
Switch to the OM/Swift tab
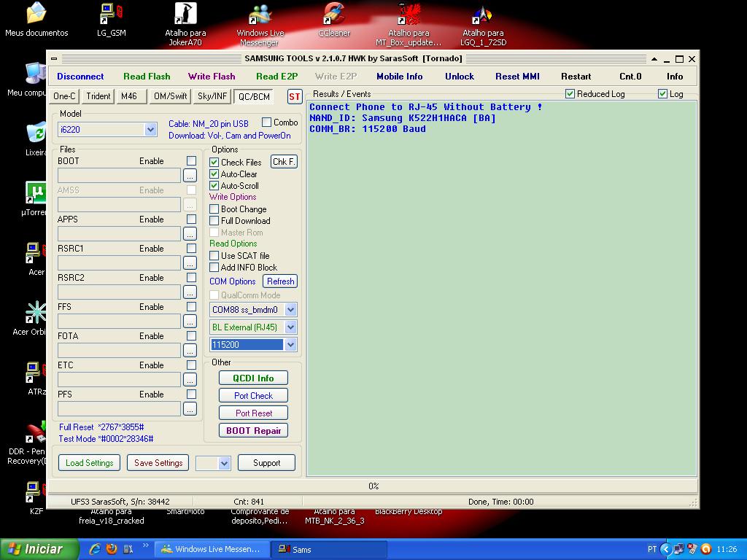tap(170, 96)
